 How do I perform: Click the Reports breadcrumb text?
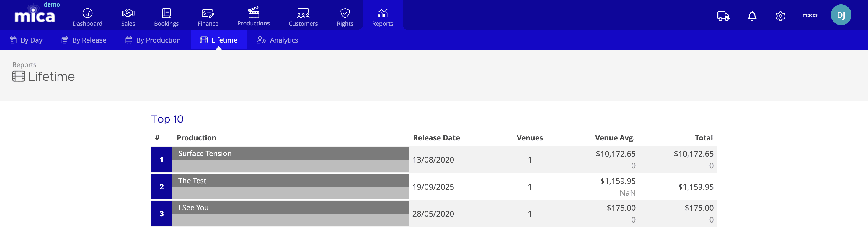[x=24, y=64]
